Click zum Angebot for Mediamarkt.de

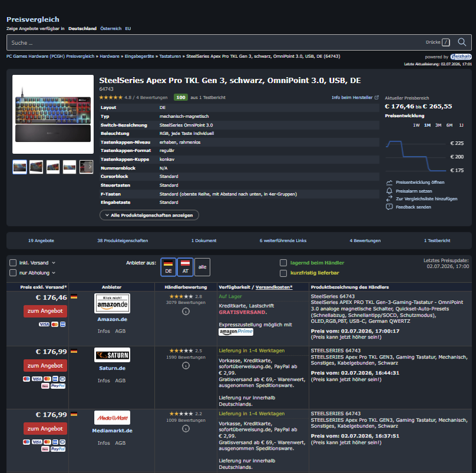[x=45, y=429]
